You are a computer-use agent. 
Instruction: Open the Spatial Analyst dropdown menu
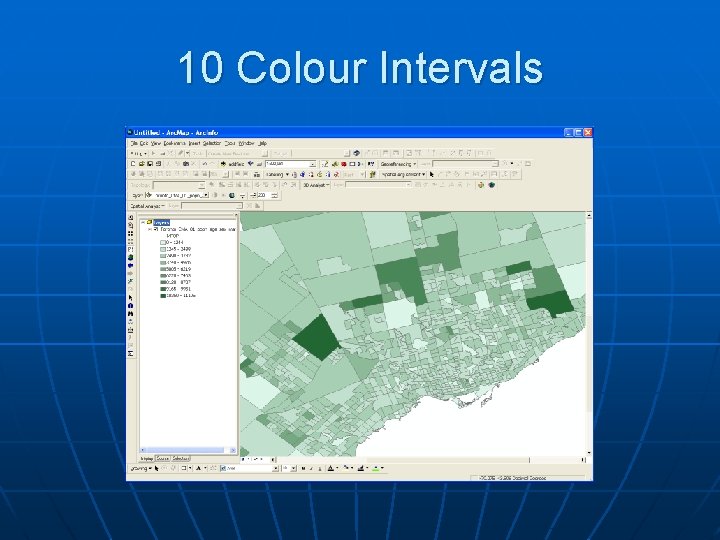click(148, 206)
